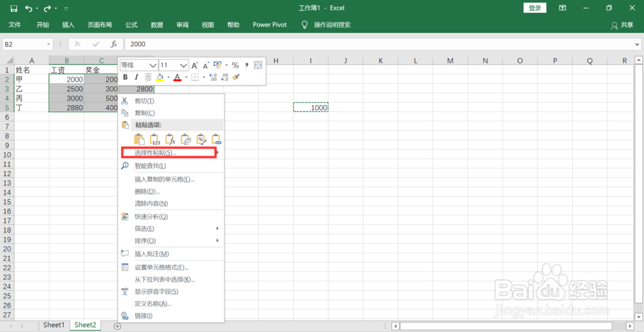
Task: Paste as link (chain icon)
Action: coord(216,139)
